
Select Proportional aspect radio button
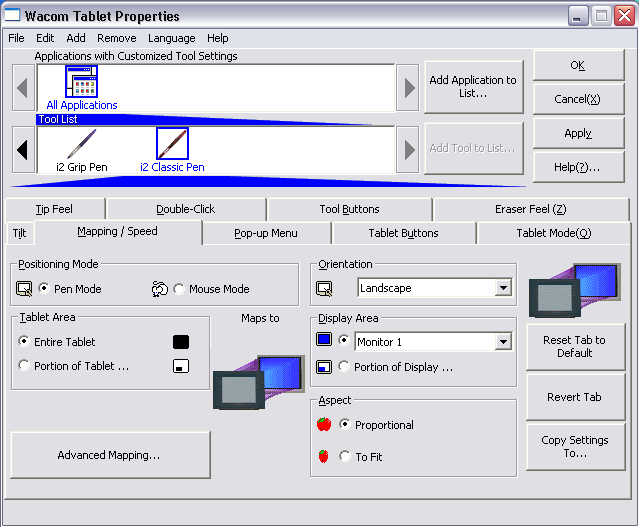[x=345, y=424]
